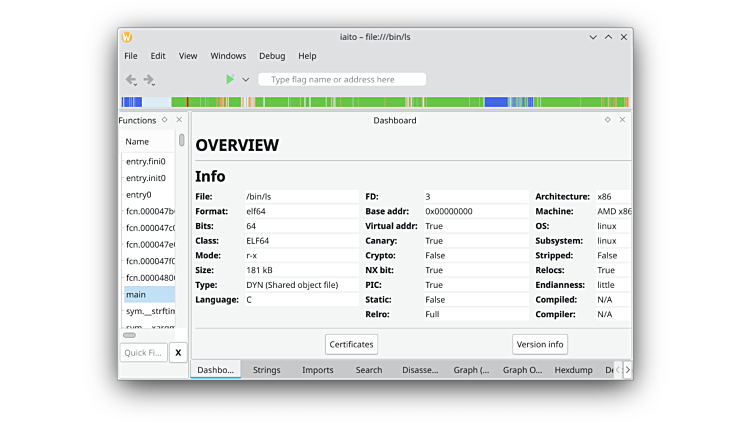Image resolution: width=752 pixels, height=423 pixels.
Task: Clear the quick filter with the X button
Action: pos(178,352)
